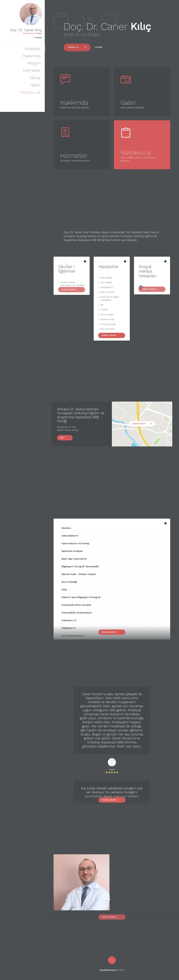
Task: Select Bademcik Ameliyatı in the services list
Action: (72, 551)
